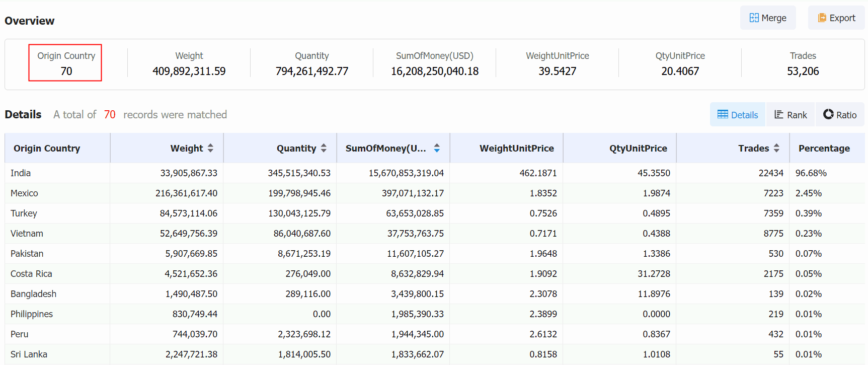Sort by SumOfMoney column arrows
The image size is (868, 365).
click(x=437, y=148)
